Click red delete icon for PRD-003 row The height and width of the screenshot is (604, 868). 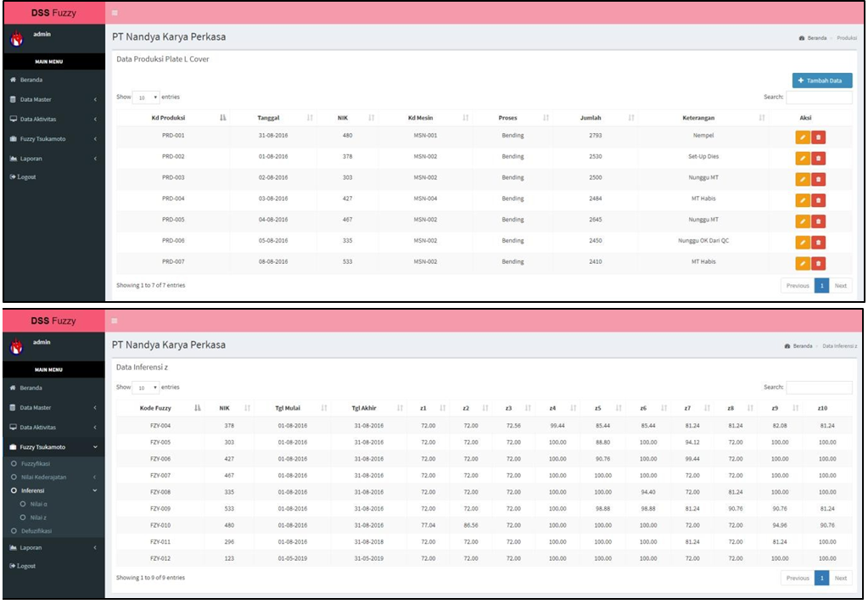pos(818,178)
